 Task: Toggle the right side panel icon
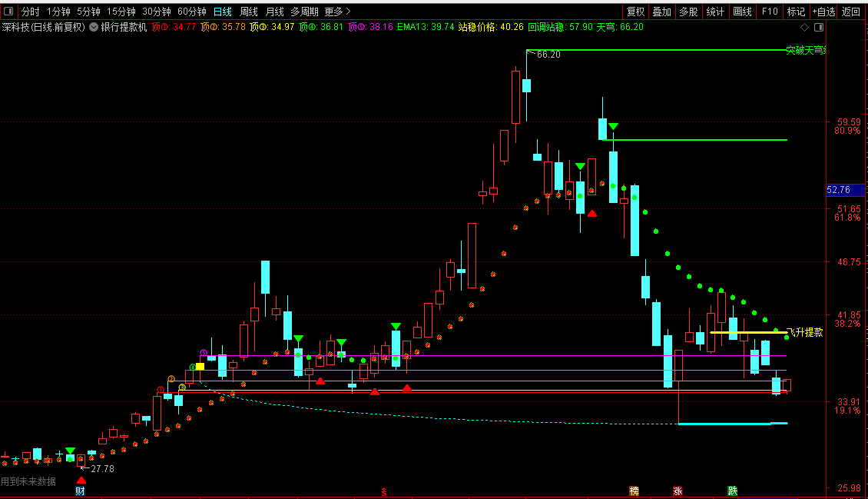pos(819,27)
